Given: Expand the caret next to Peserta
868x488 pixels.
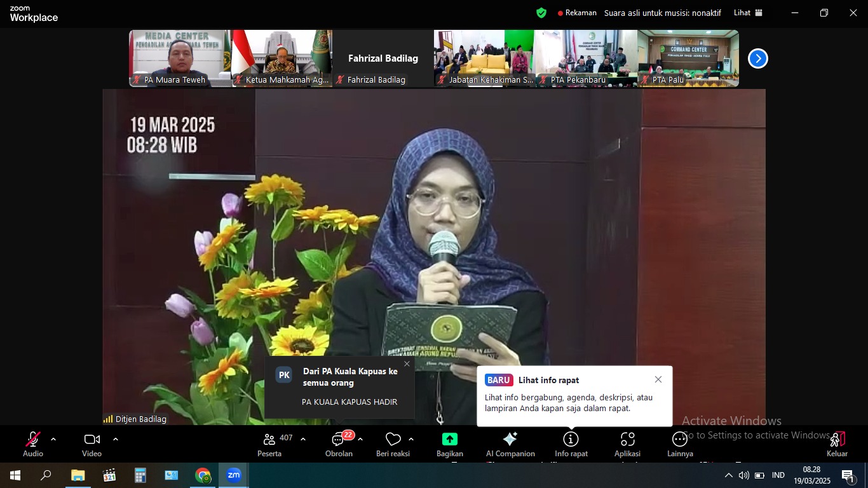Looking at the screenshot, I should pyautogui.click(x=303, y=439).
